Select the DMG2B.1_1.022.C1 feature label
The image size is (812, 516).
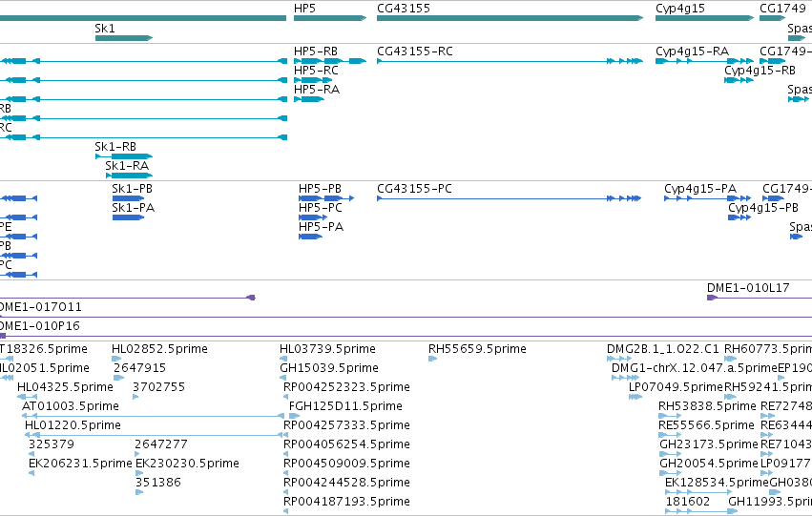coord(663,349)
